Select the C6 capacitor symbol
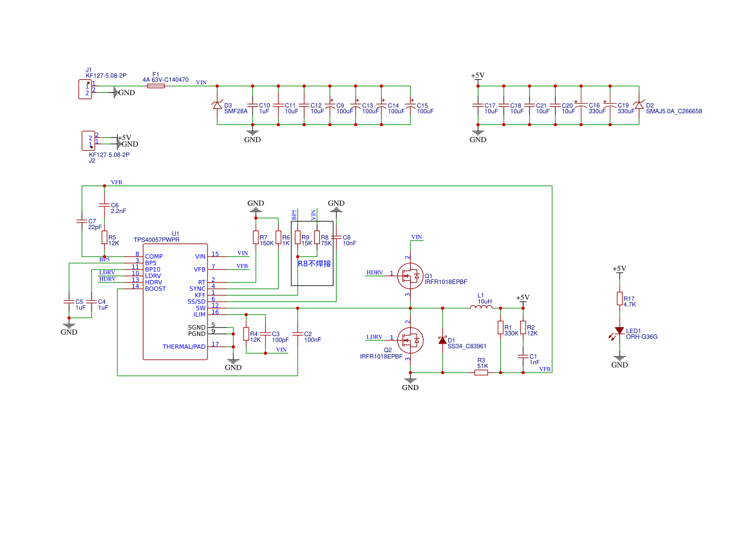This screenshot has width=756, height=535. coord(104,205)
